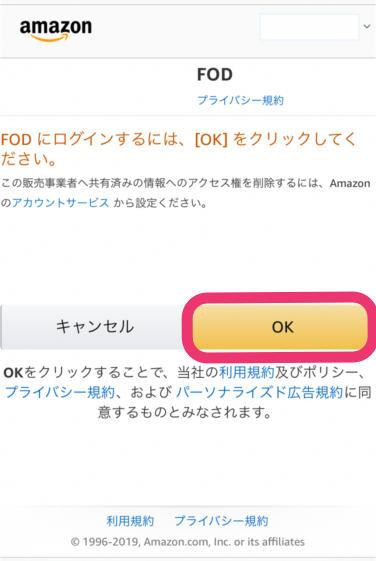The image size is (376, 561).
Task: Click the gray アクセス権を削除 description text
Action: point(185,193)
